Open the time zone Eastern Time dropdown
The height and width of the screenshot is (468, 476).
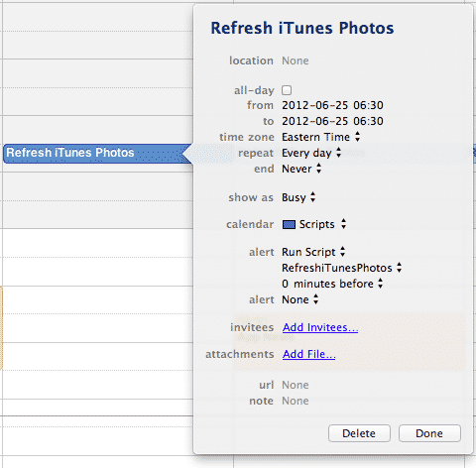coord(320,137)
